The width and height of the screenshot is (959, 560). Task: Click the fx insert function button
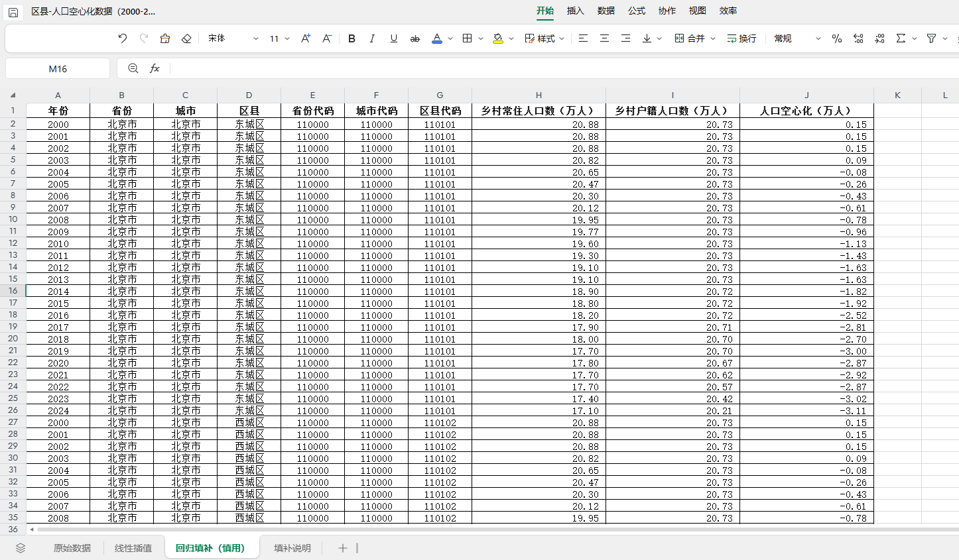click(x=155, y=68)
